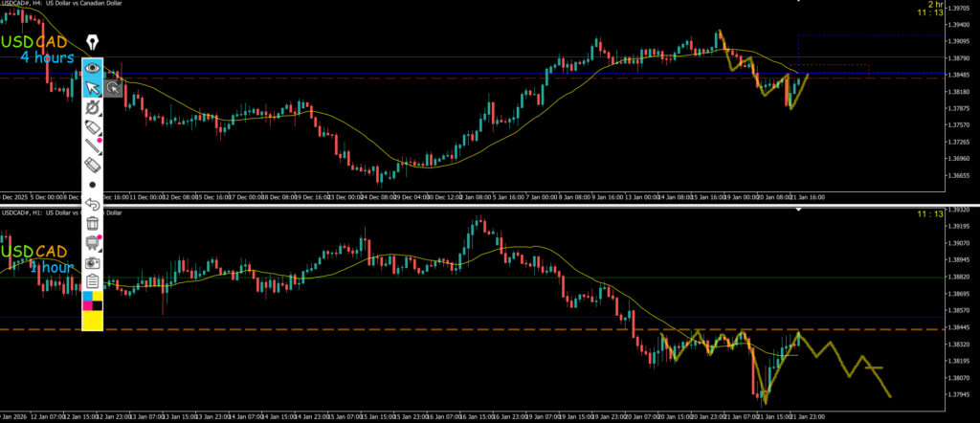Viewport: 980px width, 423px height.
Task: Open the black dot brush size option
Action: coord(93,185)
